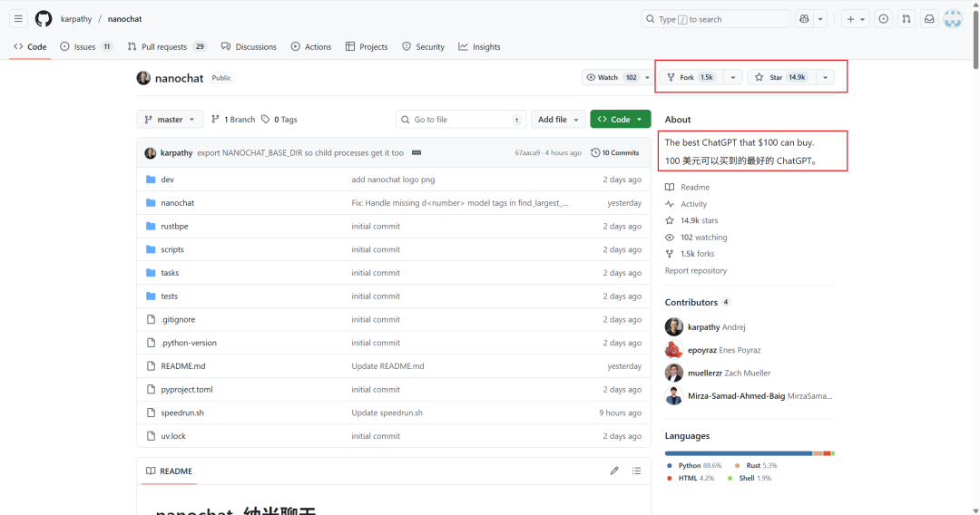The height and width of the screenshot is (515, 980).
Task: Click karpathy owner link in breadcrumb
Action: 76,19
